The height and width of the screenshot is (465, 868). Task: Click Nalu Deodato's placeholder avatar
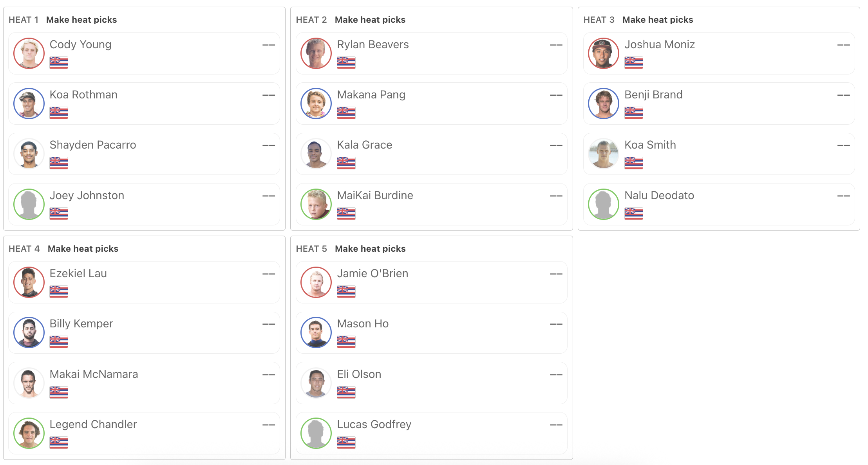604,204
